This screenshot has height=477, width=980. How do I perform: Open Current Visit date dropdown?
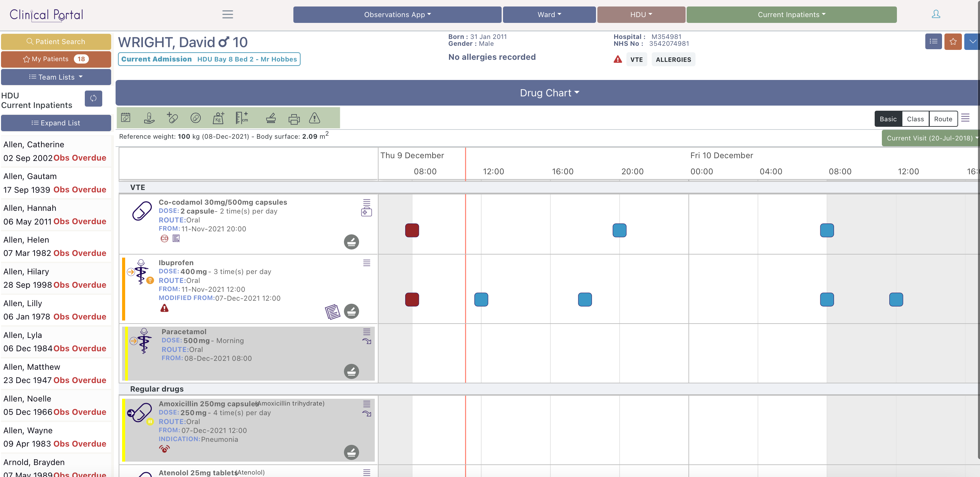click(x=930, y=138)
